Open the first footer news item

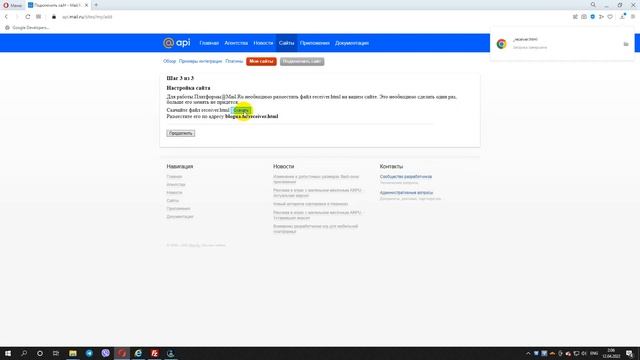(x=316, y=179)
